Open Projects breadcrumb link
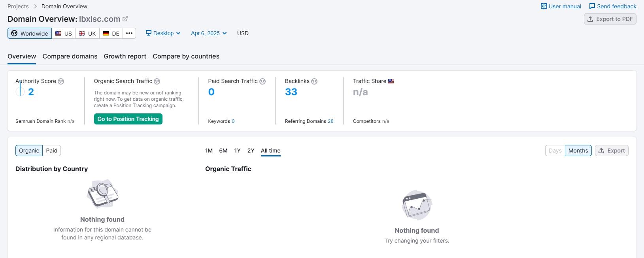The height and width of the screenshot is (258, 644). (18, 6)
